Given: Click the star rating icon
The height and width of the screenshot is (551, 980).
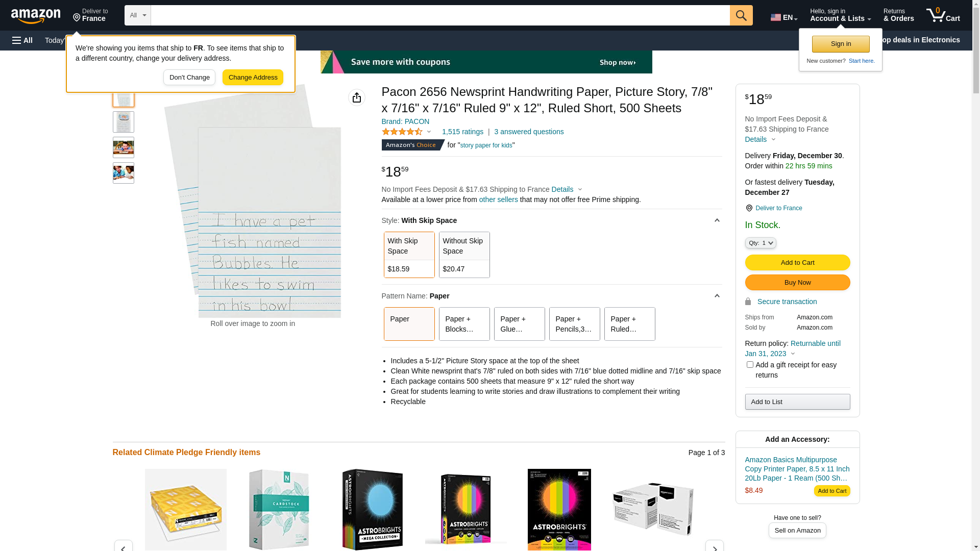Looking at the screenshot, I should tap(402, 132).
